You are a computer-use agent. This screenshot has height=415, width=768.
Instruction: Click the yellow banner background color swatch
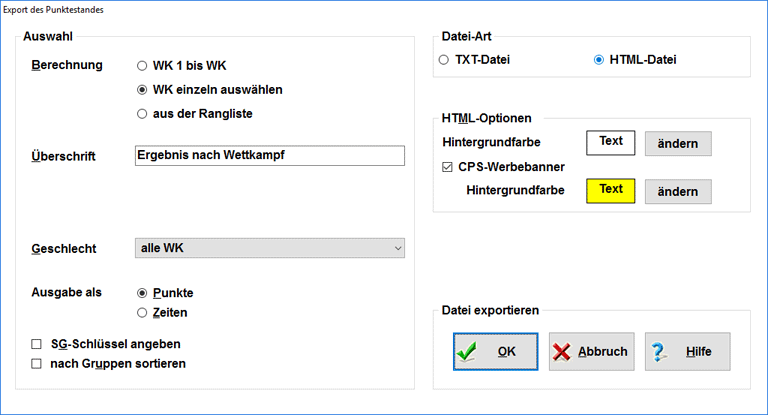pos(610,190)
